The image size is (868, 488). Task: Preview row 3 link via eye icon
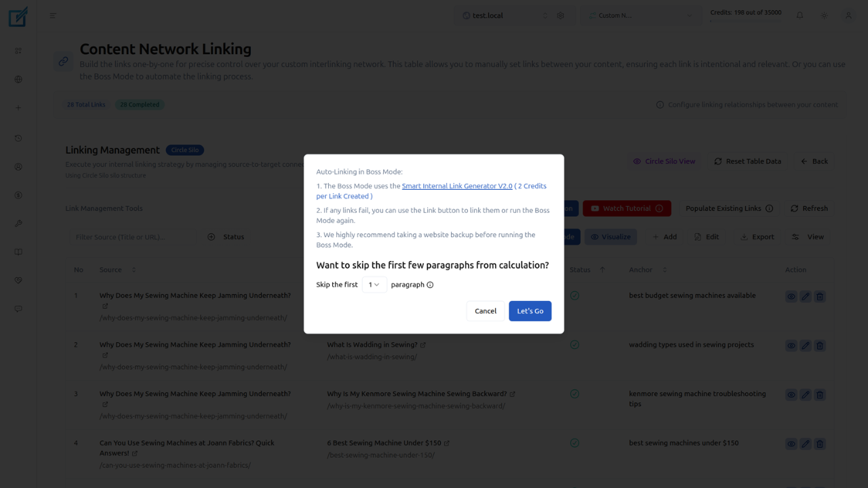click(x=791, y=394)
